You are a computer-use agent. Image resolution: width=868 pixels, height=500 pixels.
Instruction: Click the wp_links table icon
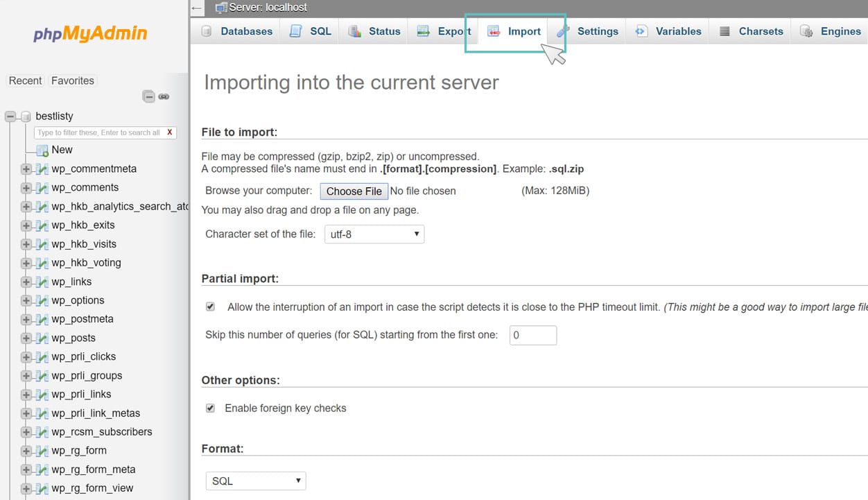click(42, 282)
